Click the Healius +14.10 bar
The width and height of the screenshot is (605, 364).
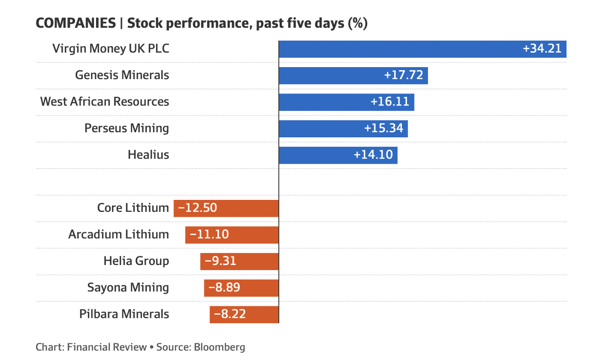tap(338, 155)
